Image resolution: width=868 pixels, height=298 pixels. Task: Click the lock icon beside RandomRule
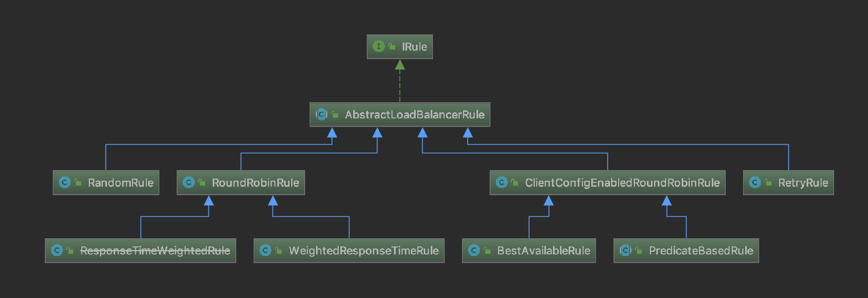click(x=78, y=182)
